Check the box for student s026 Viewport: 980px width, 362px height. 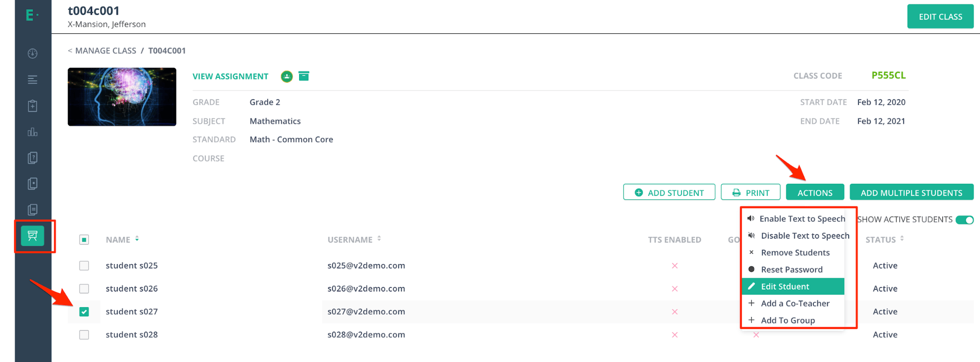click(84, 289)
